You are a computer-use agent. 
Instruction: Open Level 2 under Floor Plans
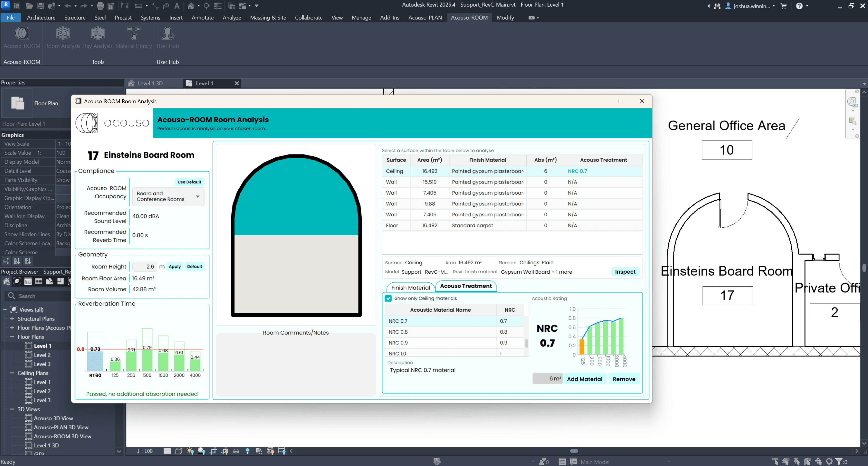(x=42, y=355)
